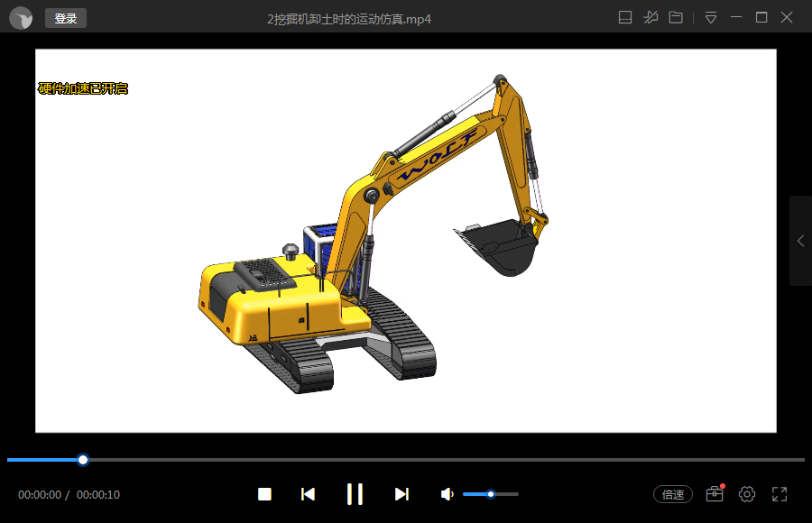Viewport: 812px width, 523px height.
Task: Open the main menu dropdown triangle
Action: (711, 18)
